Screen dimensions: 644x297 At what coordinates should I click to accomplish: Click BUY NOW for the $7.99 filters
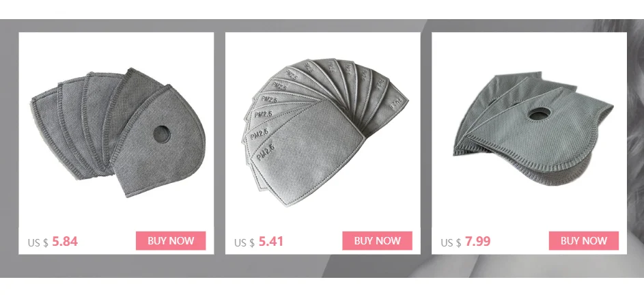[584, 241]
